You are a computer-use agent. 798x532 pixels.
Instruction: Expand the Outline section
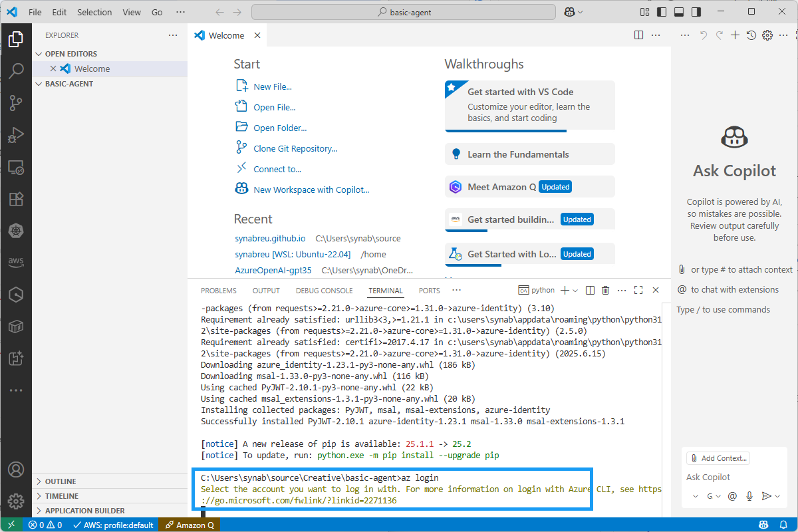point(110,481)
